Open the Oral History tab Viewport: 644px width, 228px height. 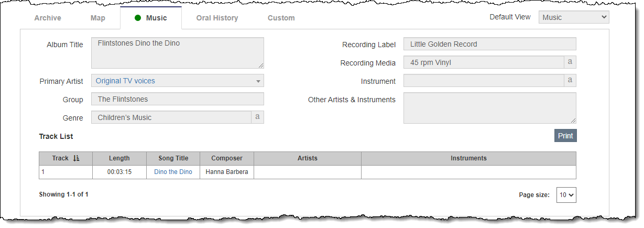click(217, 18)
